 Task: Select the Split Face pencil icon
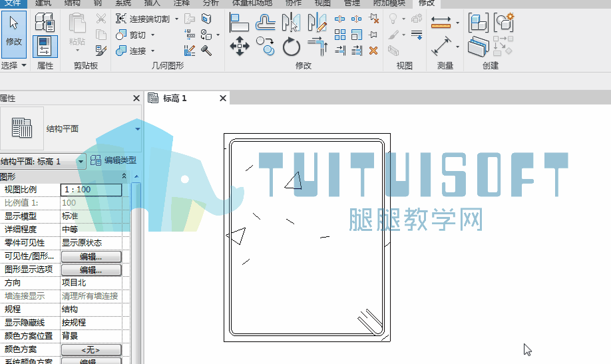[190, 51]
